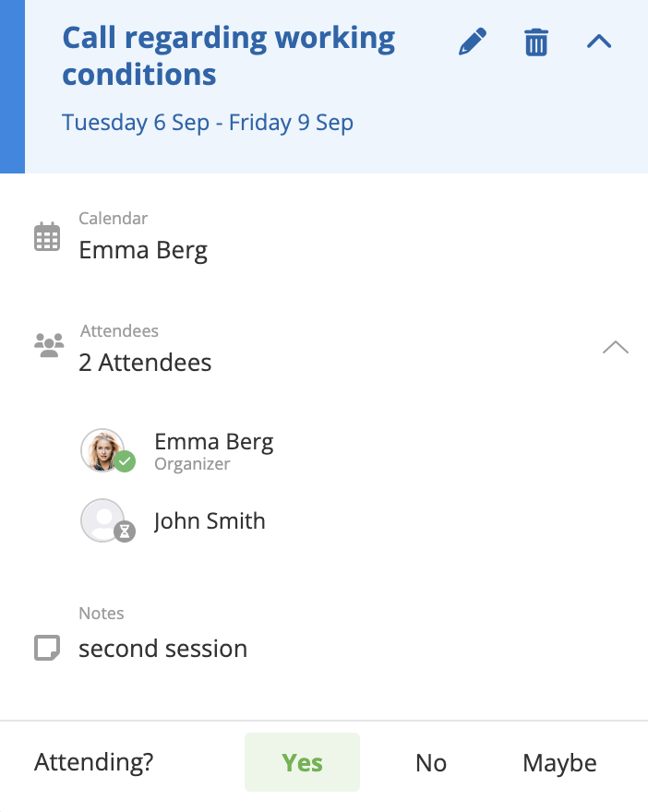Select Yes for attending
Viewport: 648px width, 812px height.
(x=302, y=763)
